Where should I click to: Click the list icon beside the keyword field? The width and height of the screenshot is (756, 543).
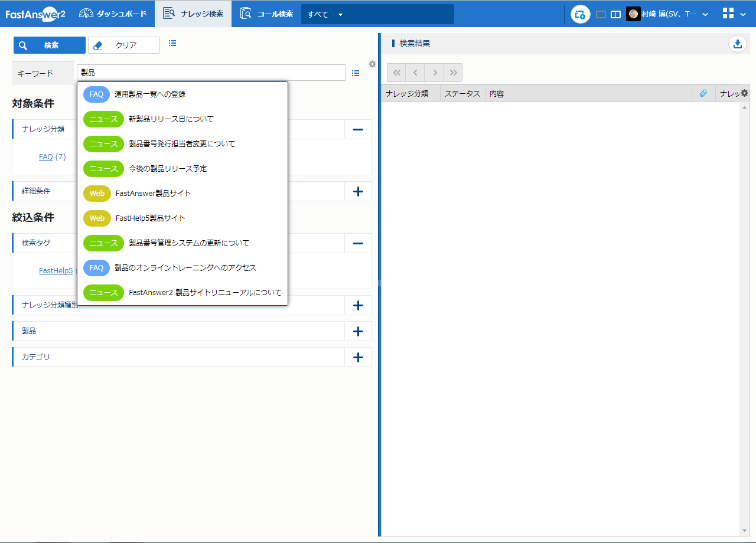[356, 73]
